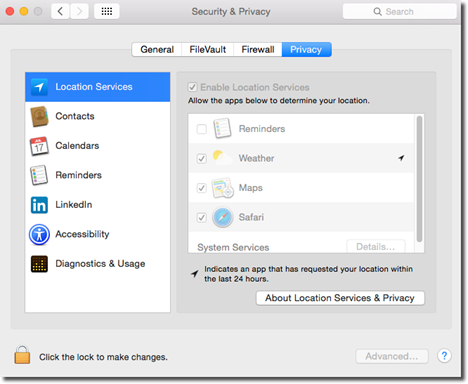Click the Location Services arrow icon in sidebar
This screenshot has height=384, width=468.
(x=39, y=87)
